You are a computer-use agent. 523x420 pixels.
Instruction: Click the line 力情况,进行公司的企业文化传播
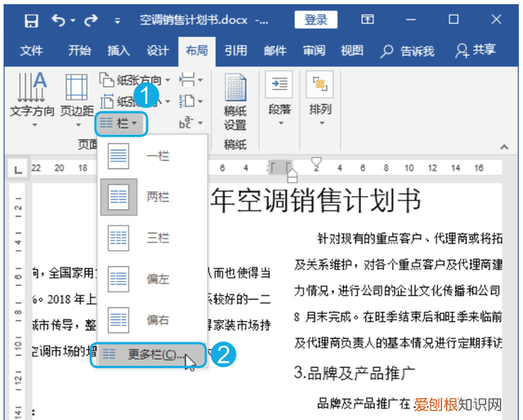(x=397, y=291)
